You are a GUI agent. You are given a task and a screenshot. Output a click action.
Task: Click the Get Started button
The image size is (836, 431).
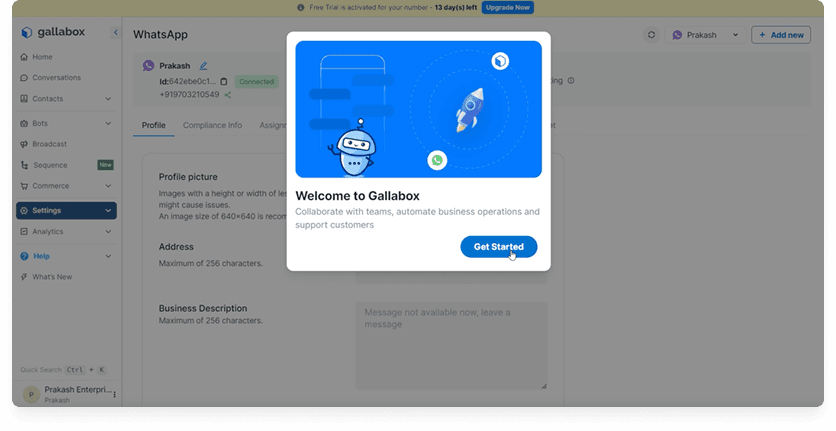499,247
